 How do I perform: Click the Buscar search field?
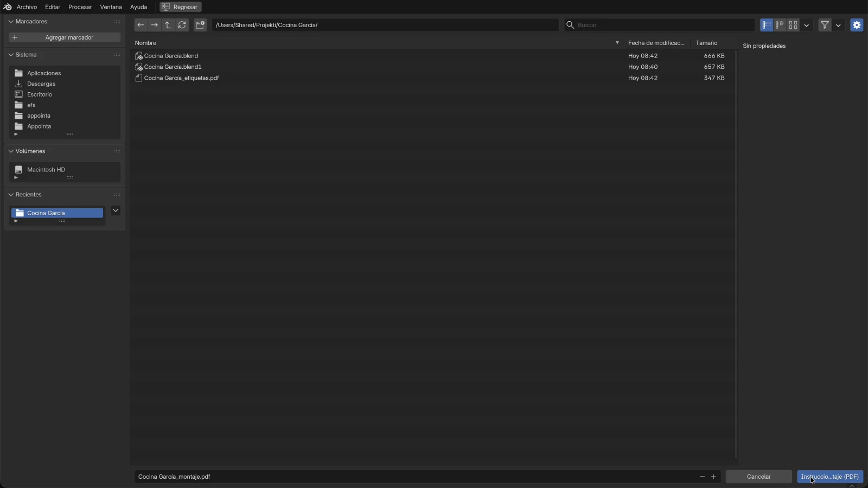coord(659,25)
